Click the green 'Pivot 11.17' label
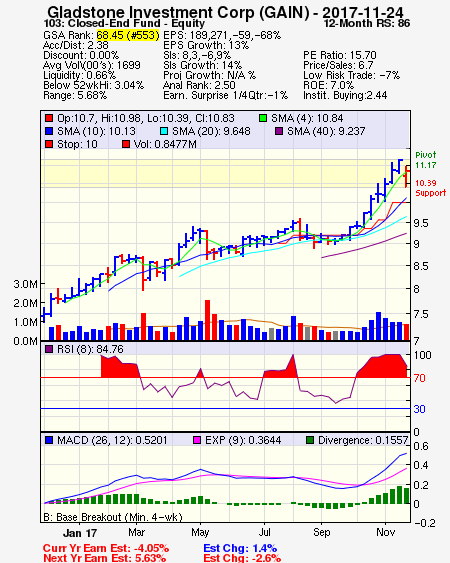 coord(426,160)
